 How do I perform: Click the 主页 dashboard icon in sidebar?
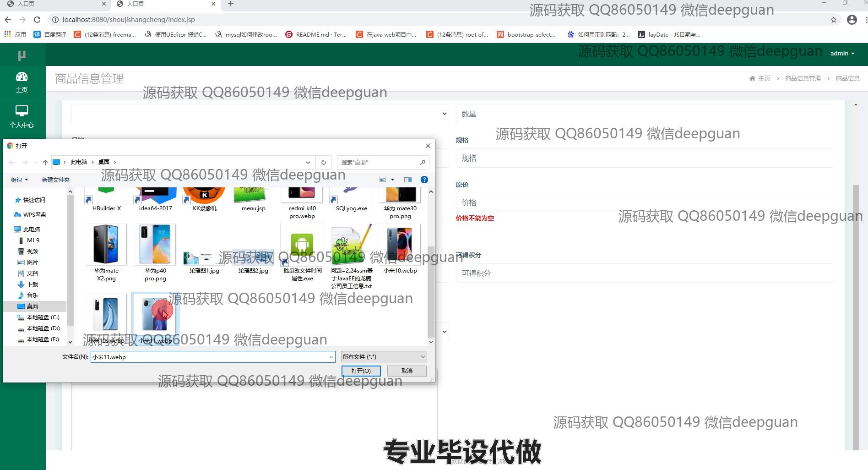(x=22, y=77)
